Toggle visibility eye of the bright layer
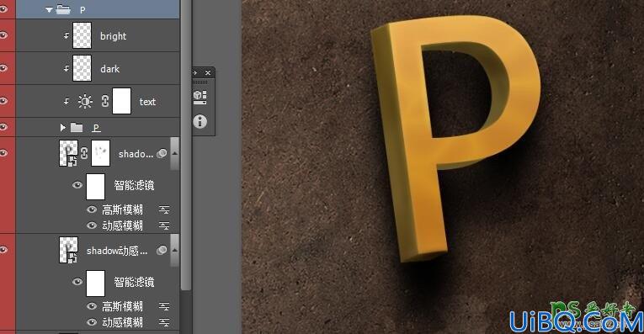Screen dimensions: 644x334 pos(4,35)
